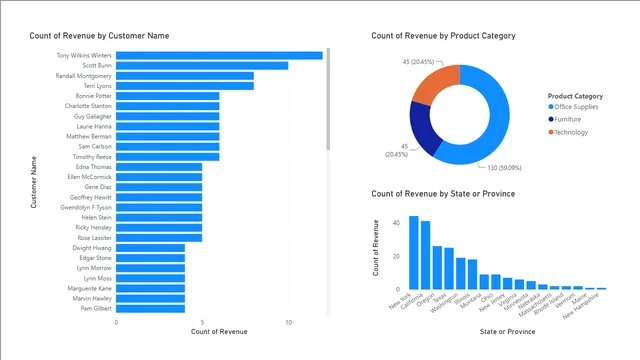
Task: Click Count of Revenue by State or Province title
Action: point(443,194)
